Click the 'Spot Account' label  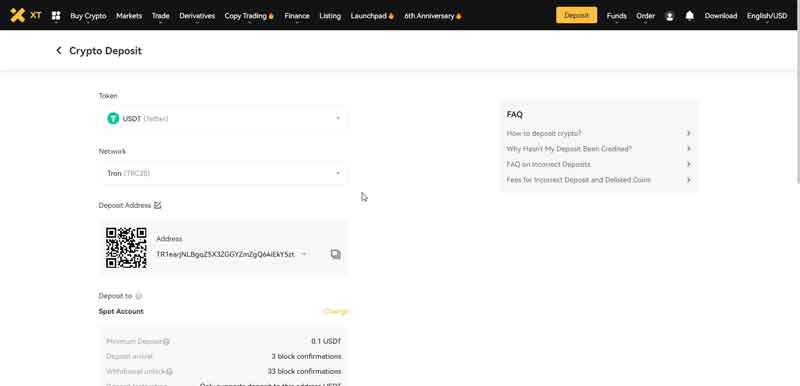(x=121, y=311)
